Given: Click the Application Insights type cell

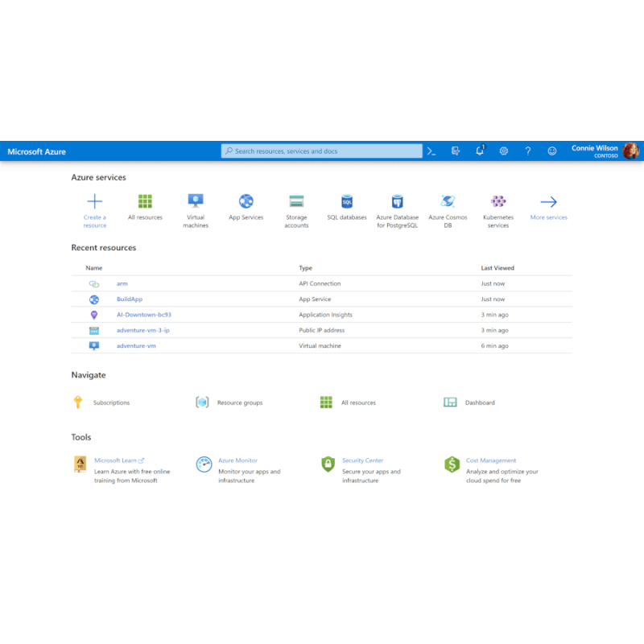Looking at the screenshot, I should pos(325,315).
